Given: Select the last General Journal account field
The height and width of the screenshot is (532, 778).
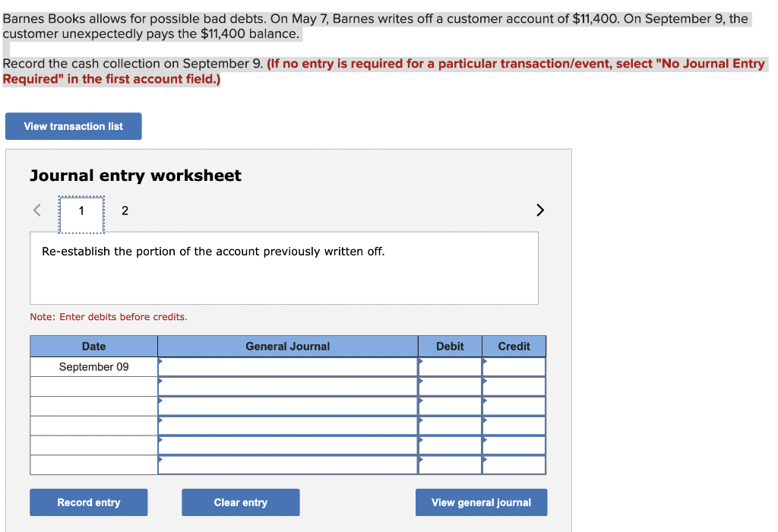Looking at the screenshot, I should click(x=288, y=465).
